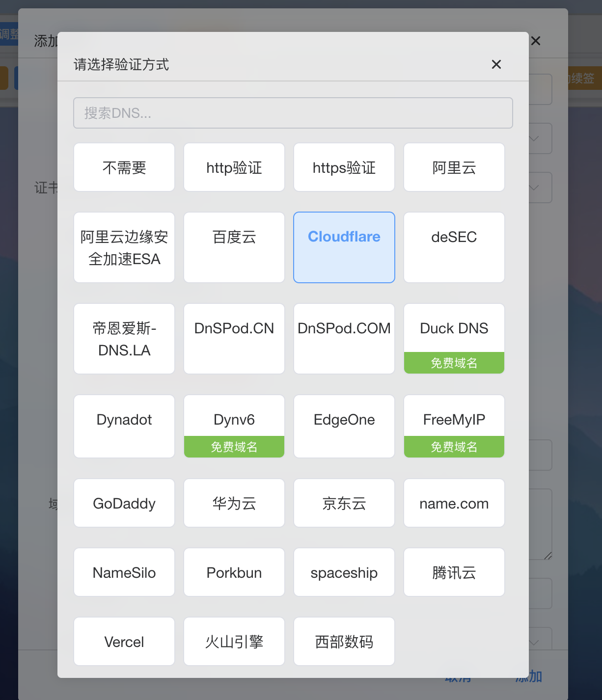Select the highlighted Cloudflare option
Image resolution: width=602 pixels, height=700 pixels.
point(344,247)
